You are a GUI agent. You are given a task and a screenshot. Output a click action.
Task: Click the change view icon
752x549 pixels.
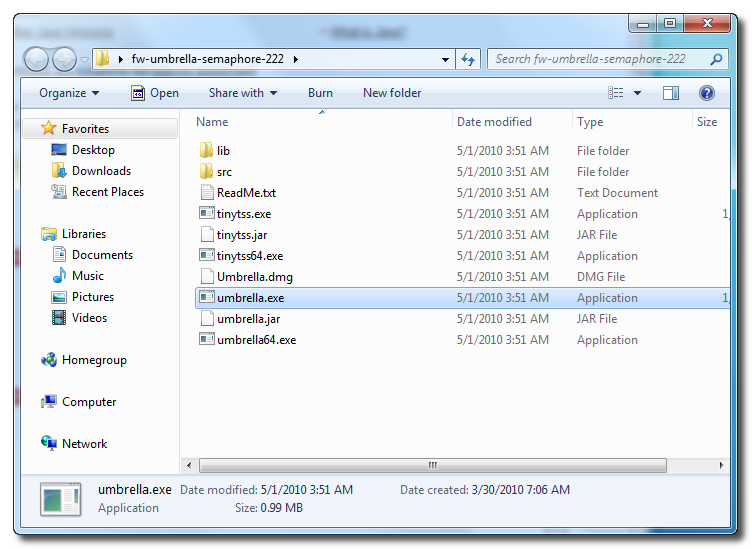616,93
